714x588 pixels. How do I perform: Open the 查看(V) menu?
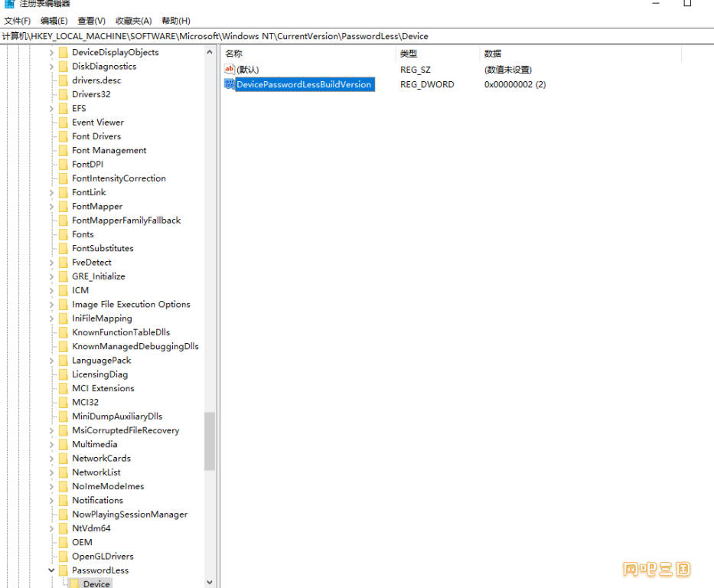click(92, 21)
